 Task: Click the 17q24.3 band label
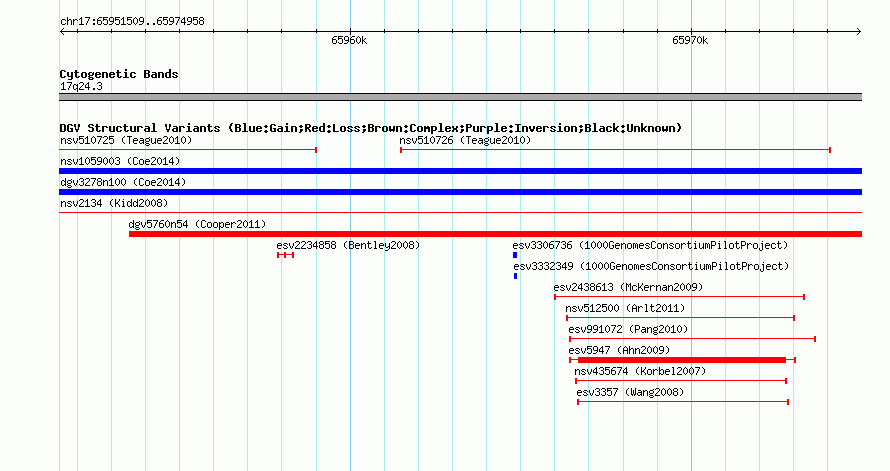(81, 86)
